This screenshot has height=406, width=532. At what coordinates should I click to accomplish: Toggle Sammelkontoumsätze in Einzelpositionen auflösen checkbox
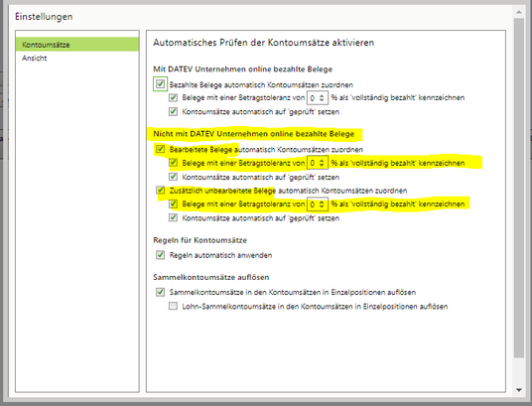tap(160, 292)
